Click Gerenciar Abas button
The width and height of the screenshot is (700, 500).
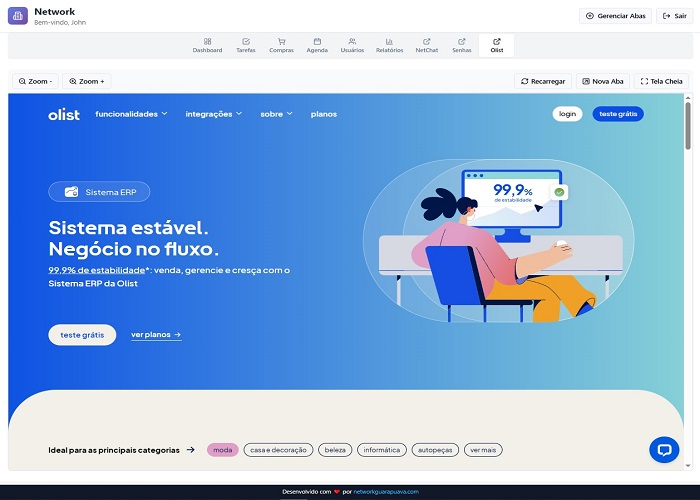(615, 16)
